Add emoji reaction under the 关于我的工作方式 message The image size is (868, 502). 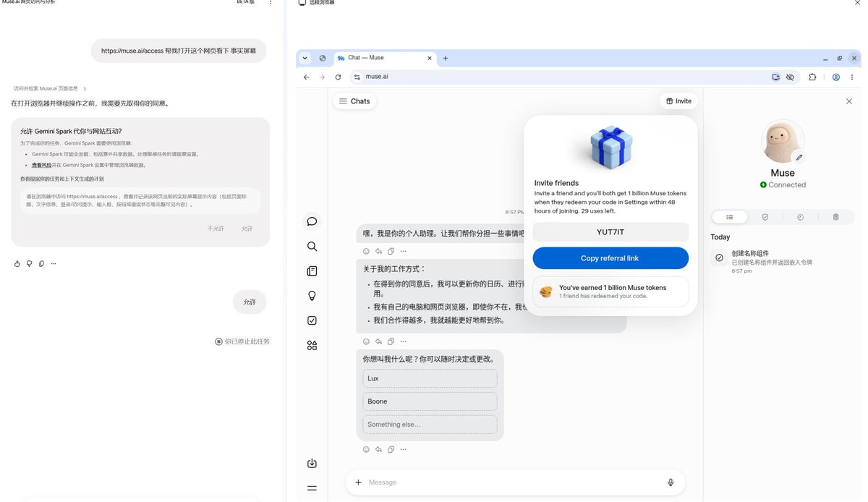coord(366,341)
